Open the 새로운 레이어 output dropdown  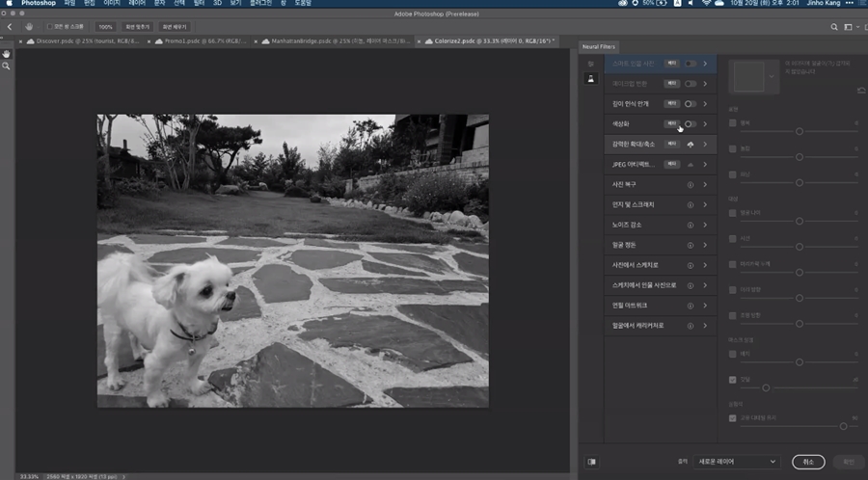736,462
